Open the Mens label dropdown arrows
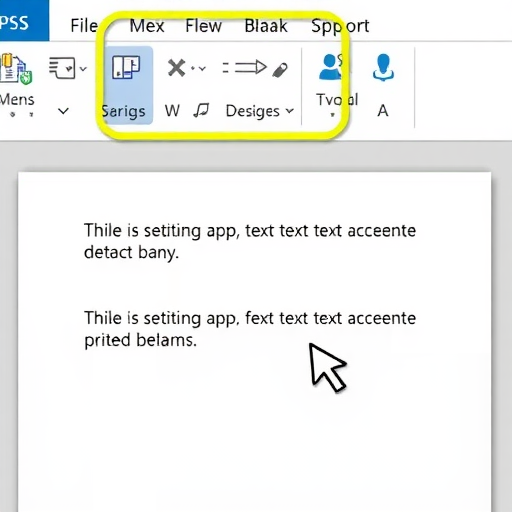Viewport: 512px width, 512px height. pos(22,114)
